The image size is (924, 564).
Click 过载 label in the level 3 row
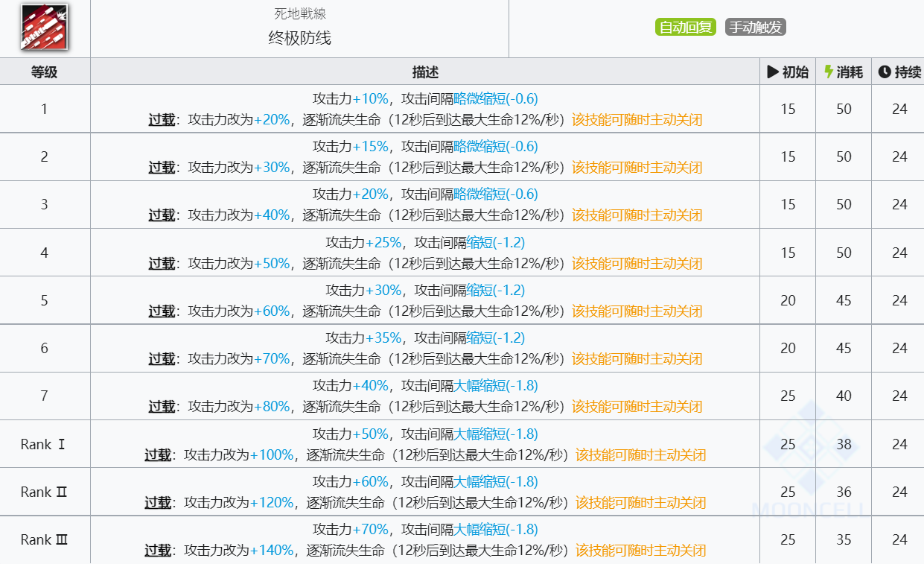tap(162, 215)
